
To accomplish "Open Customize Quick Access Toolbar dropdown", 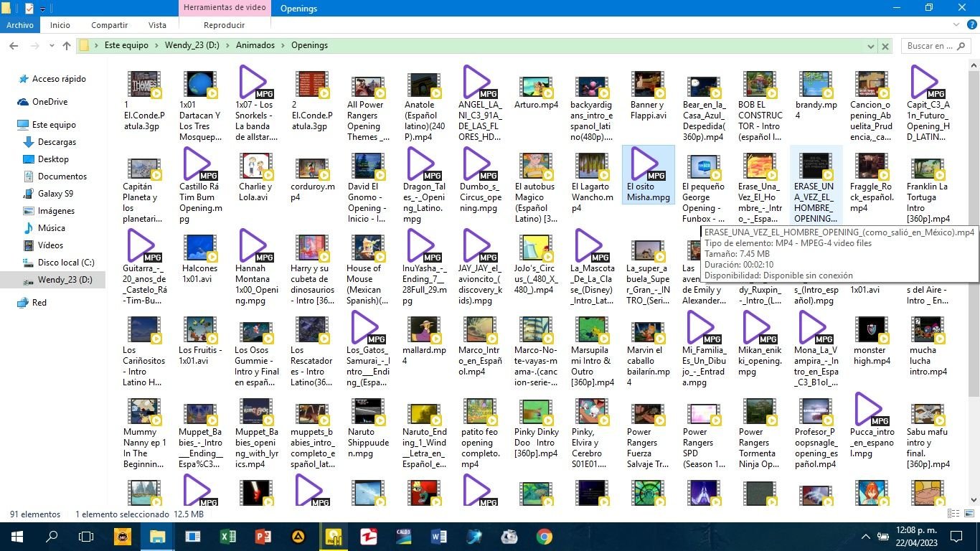I will click(42, 9).
